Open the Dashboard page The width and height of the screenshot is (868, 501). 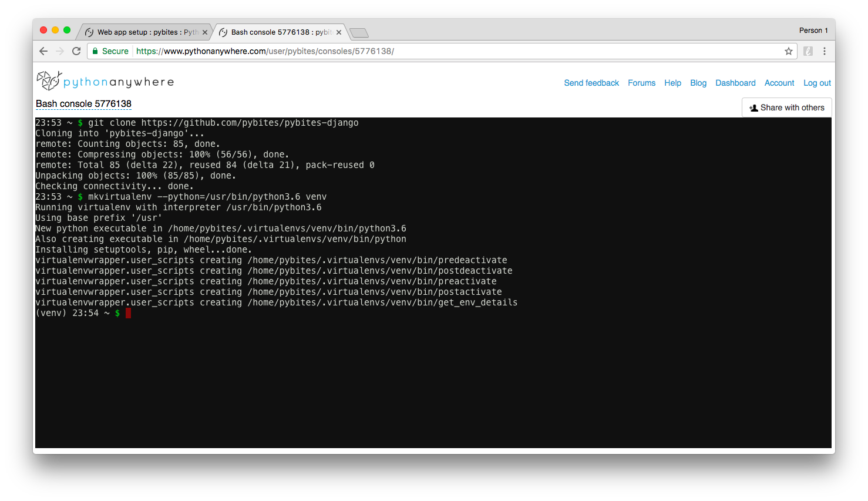735,83
